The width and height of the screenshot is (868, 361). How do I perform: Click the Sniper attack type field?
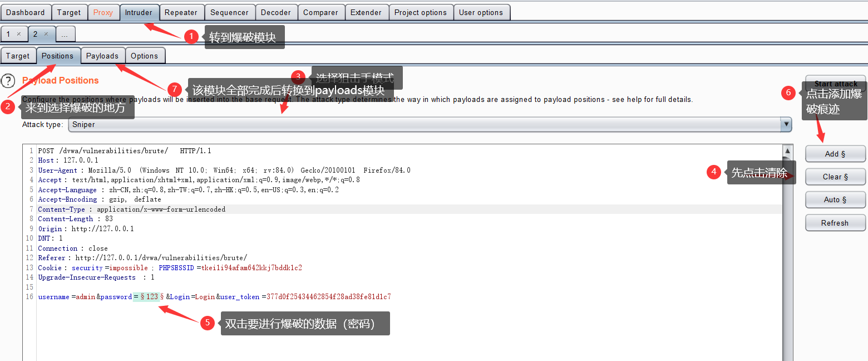430,124
